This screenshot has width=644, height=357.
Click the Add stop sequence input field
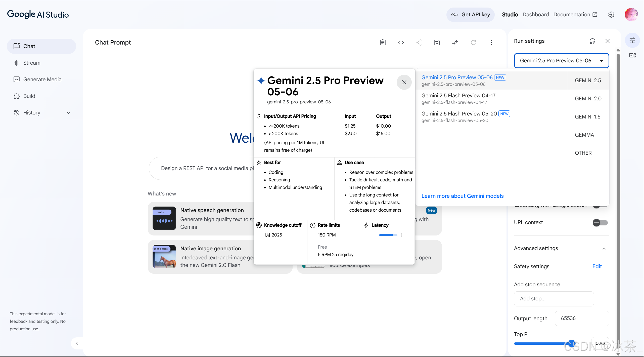pyautogui.click(x=554, y=299)
